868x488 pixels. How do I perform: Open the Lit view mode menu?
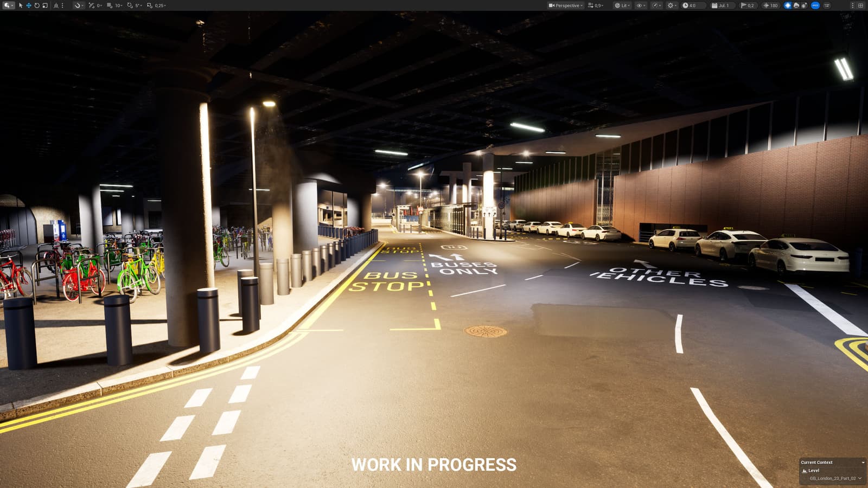622,5
